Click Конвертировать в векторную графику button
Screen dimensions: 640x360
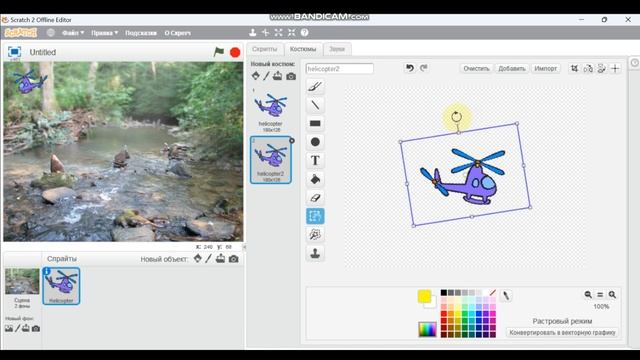[562, 332]
